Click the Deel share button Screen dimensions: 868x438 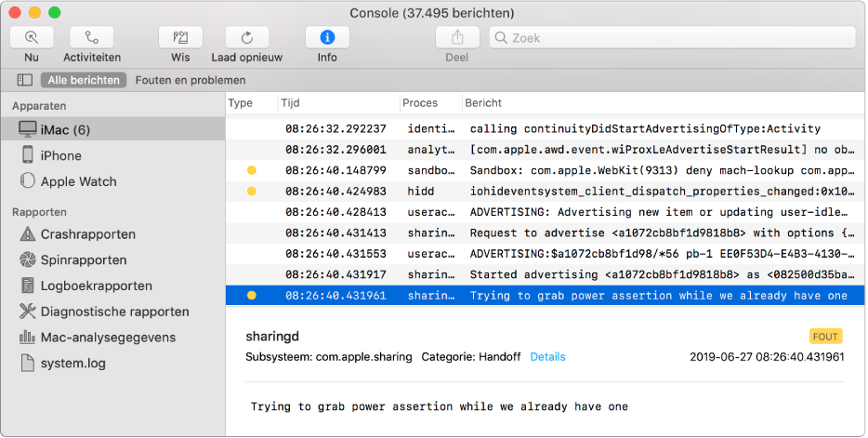[456, 37]
